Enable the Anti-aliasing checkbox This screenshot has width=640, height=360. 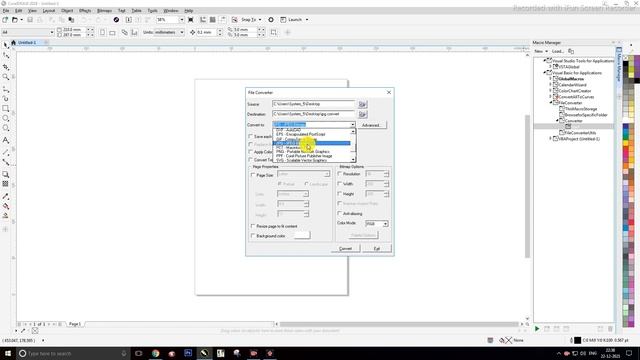340,213
